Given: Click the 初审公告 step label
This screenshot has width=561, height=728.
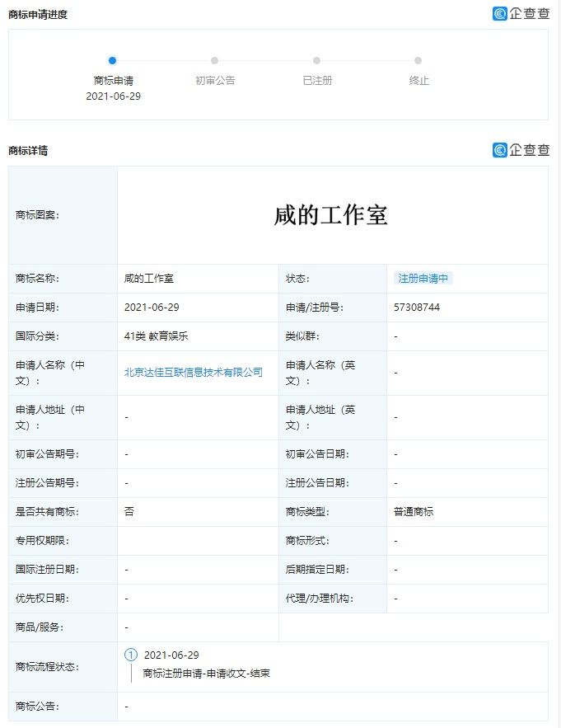Looking at the screenshot, I should tap(215, 81).
